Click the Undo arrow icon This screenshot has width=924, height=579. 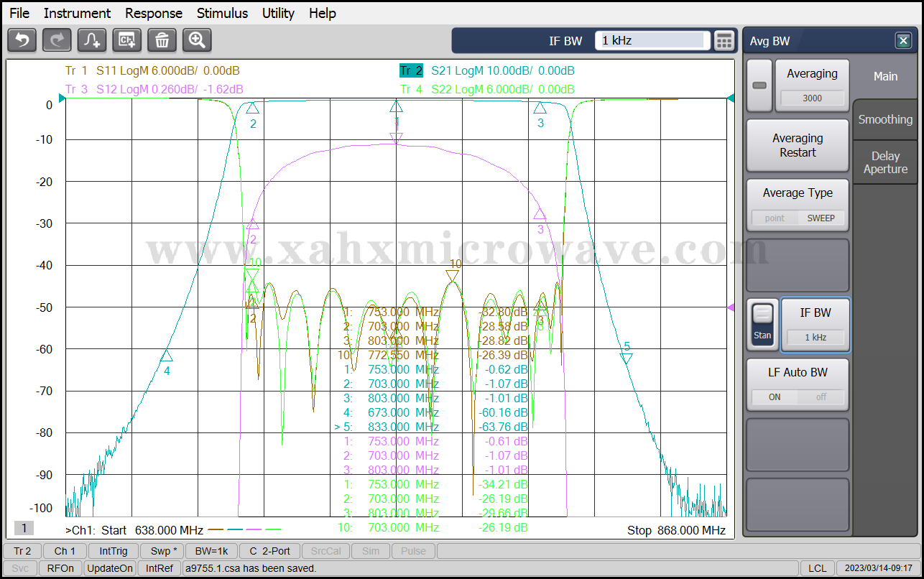tap(22, 40)
